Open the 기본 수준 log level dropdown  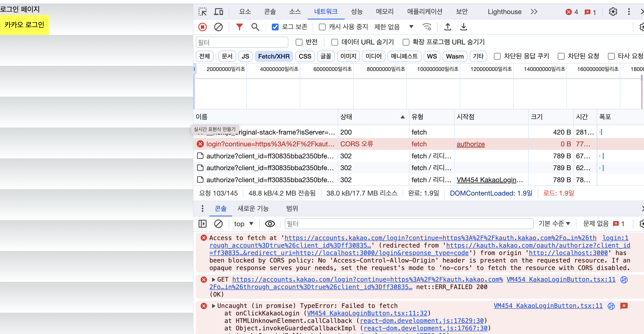click(x=554, y=223)
